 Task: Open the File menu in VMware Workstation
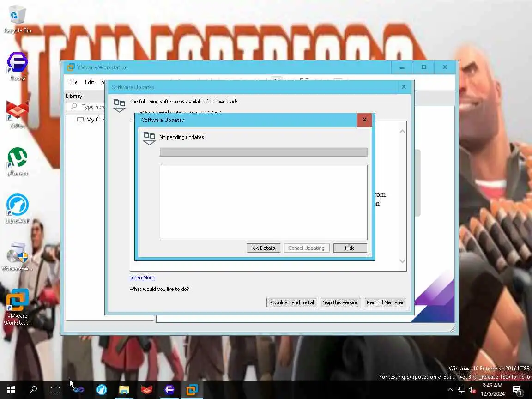[73, 82]
